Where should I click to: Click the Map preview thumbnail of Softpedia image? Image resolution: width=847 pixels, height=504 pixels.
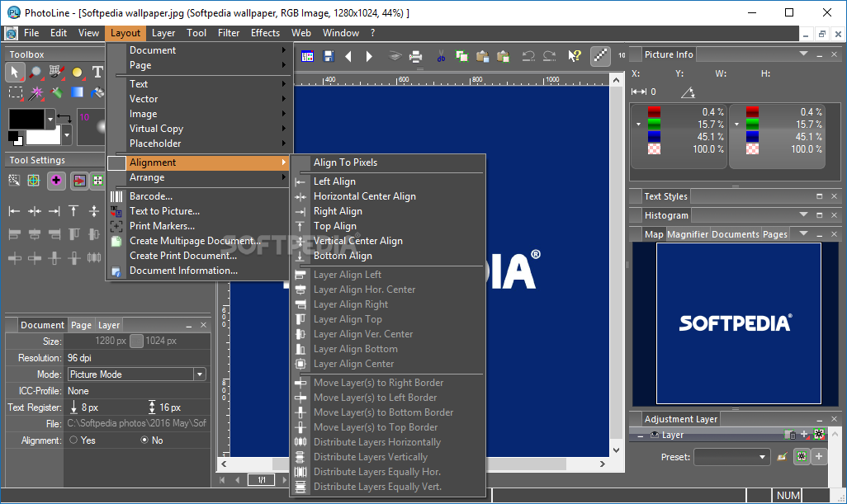click(738, 323)
